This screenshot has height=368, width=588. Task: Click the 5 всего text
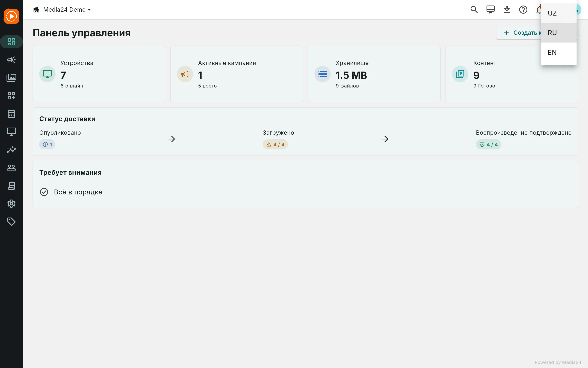tap(207, 86)
